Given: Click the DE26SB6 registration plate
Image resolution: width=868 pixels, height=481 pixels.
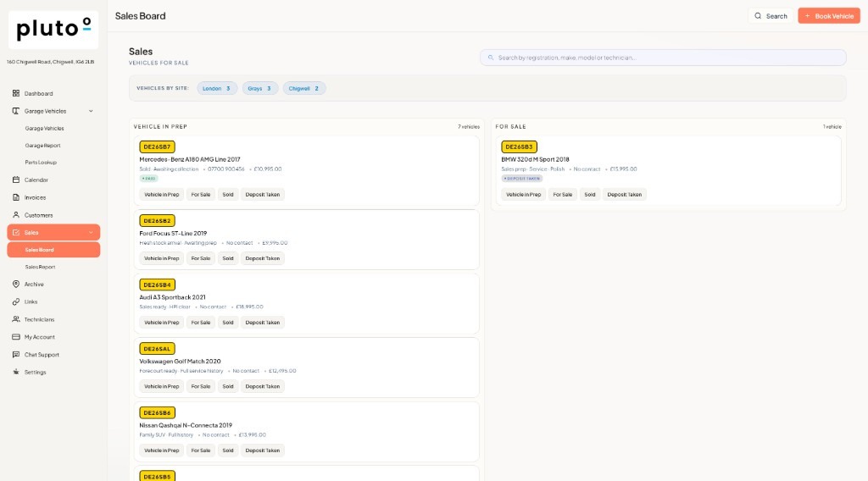Looking at the screenshot, I should (157, 413).
